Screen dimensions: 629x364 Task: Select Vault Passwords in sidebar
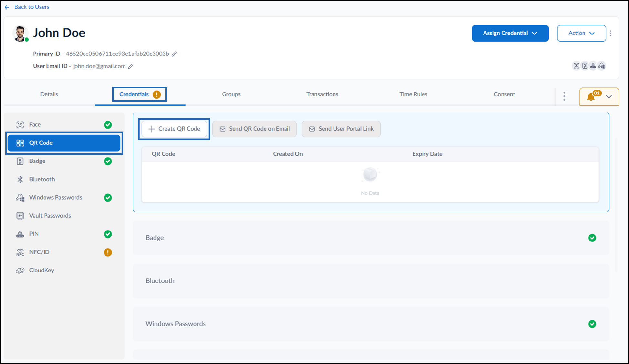(x=64, y=216)
